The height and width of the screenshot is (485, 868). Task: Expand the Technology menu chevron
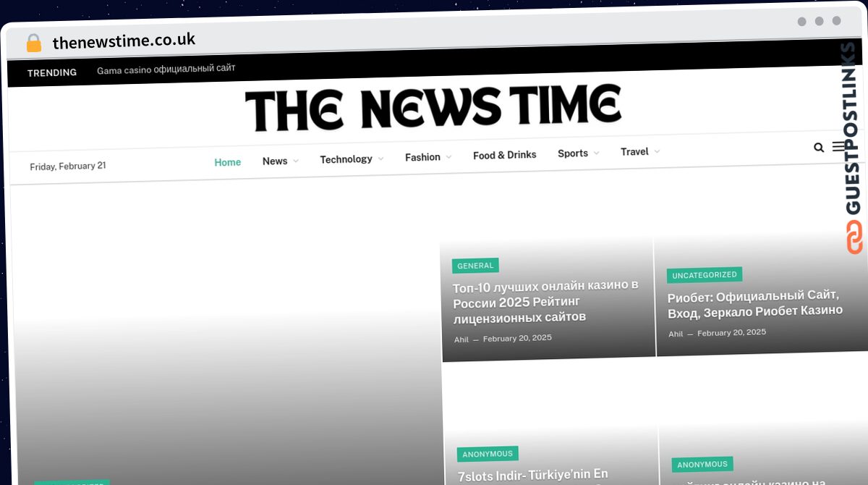coord(380,159)
